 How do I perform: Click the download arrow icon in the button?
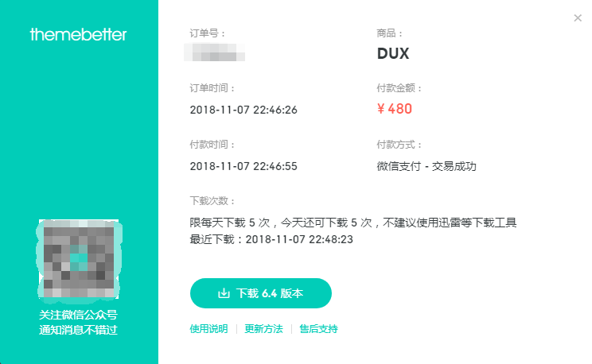tap(224, 293)
